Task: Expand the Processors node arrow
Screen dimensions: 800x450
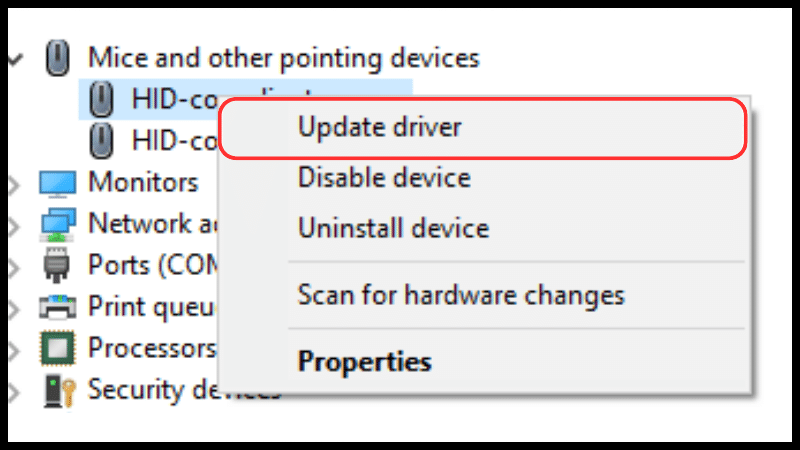Action: coord(14,351)
